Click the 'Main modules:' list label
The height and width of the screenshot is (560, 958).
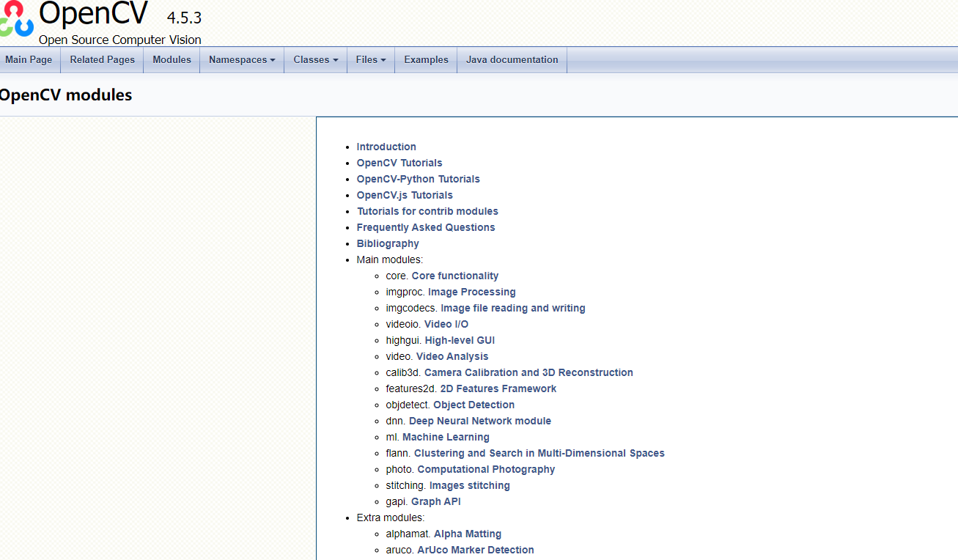390,259
